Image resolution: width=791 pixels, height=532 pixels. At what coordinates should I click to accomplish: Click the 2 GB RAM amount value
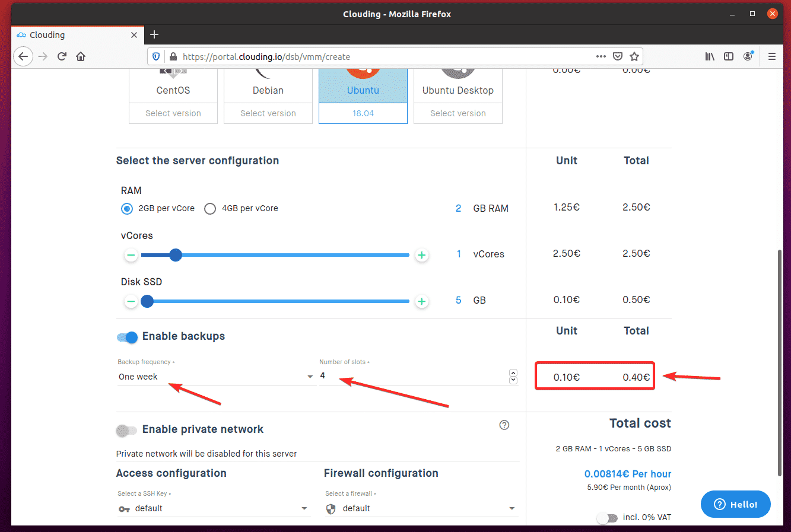coord(458,209)
